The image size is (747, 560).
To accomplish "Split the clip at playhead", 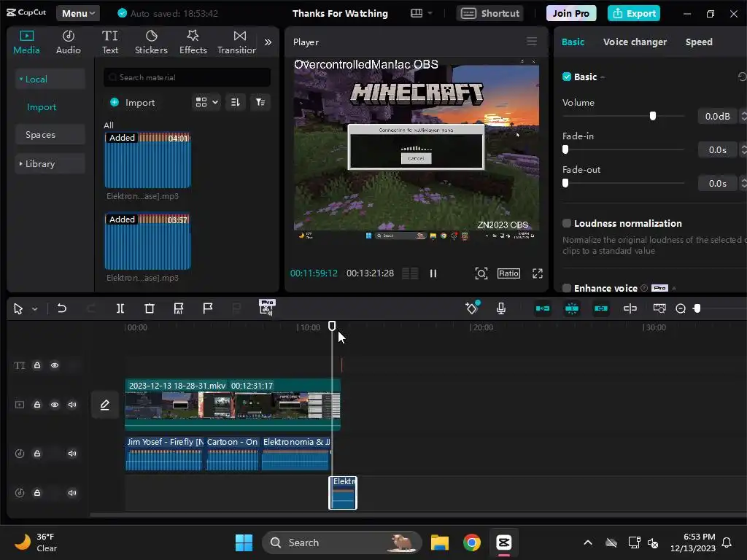I will click(x=120, y=308).
